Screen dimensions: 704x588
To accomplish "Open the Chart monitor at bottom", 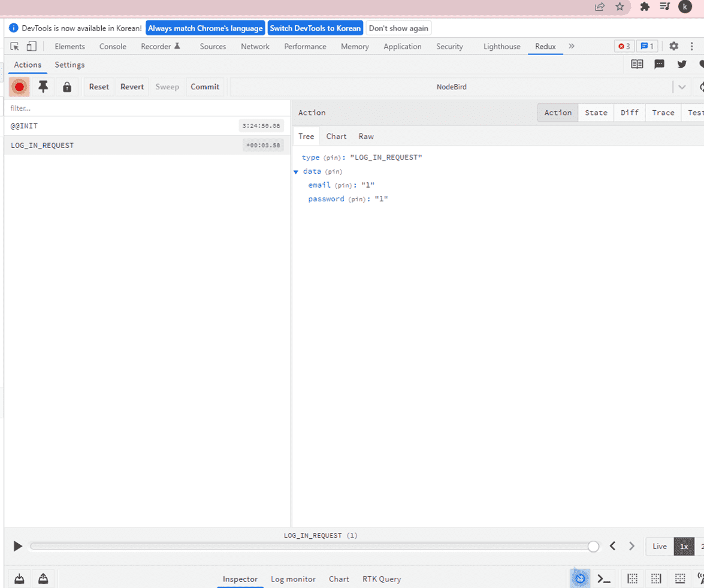I will [x=339, y=579].
